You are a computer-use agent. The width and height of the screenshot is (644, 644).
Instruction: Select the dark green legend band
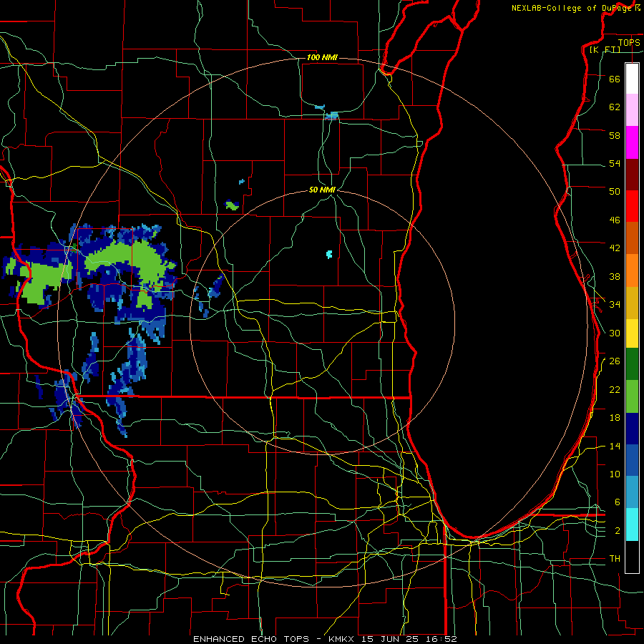[x=632, y=364]
